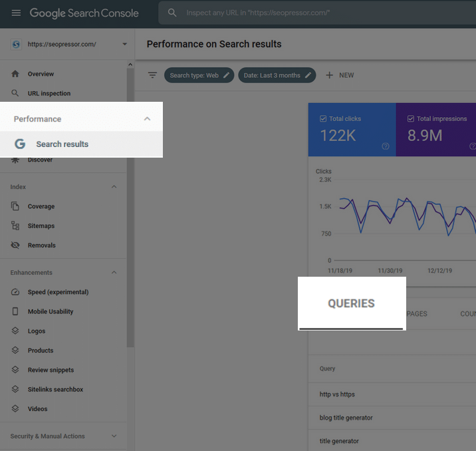The width and height of the screenshot is (476, 451).
Task: Click the URL inspection magnifier icon
Action: click(x=15, y=93)
